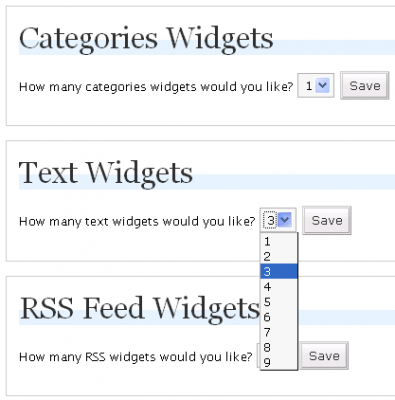Save the categories widgets count
Image resolution: width=395 pixels, height=400 pixels.
click(365, 86)
